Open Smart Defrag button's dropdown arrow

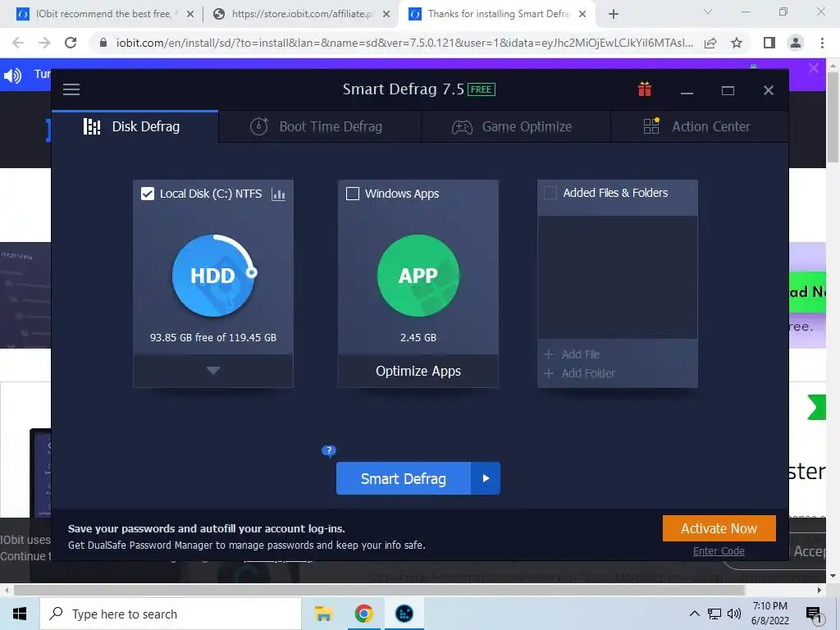coord(486,478)
